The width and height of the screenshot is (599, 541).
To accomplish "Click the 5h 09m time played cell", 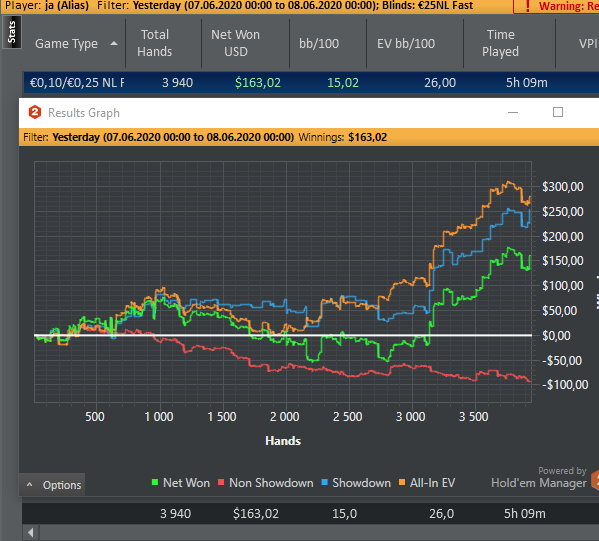I will (526, 83).
